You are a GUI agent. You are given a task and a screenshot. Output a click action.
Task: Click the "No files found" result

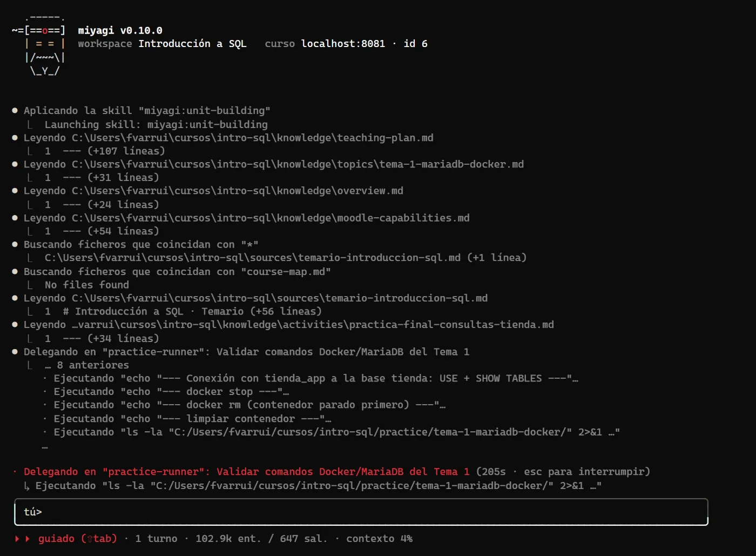point(87,285)
